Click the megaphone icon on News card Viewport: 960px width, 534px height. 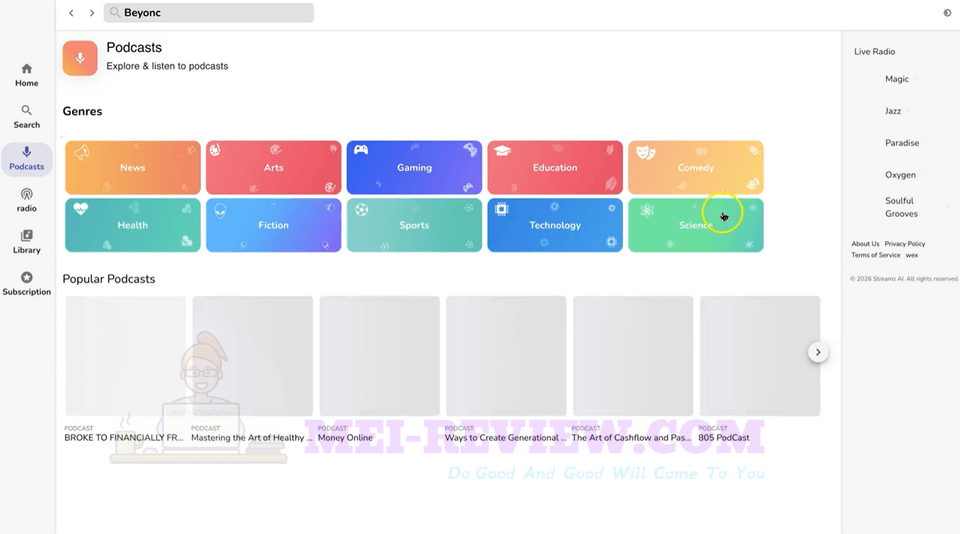pyautogui.click(x=82, y=152)
